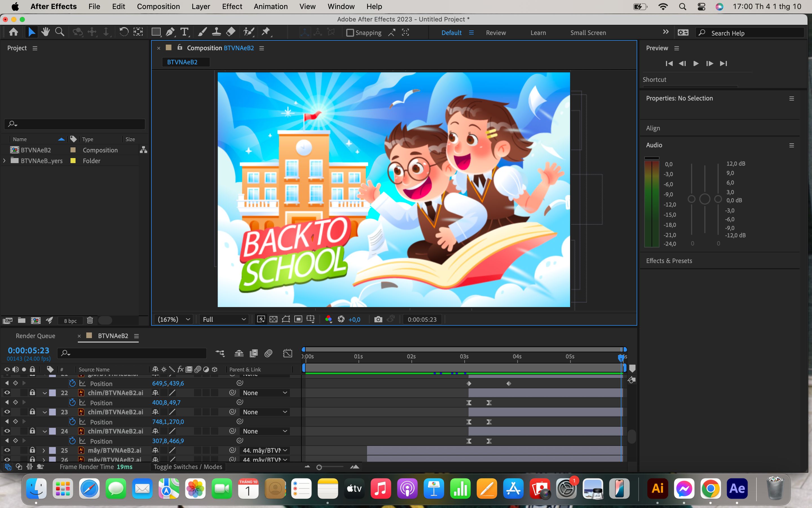The image size is (812, 508).
Task: Delete selected project item with trash icon
Action: [90, 321]
